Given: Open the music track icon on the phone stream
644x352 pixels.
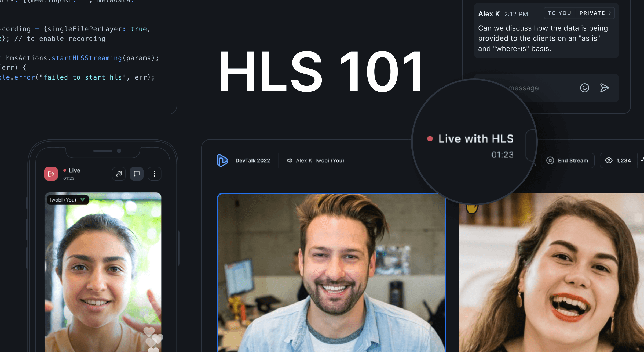Looking at the screenshot, I should (x=119, y=174).
